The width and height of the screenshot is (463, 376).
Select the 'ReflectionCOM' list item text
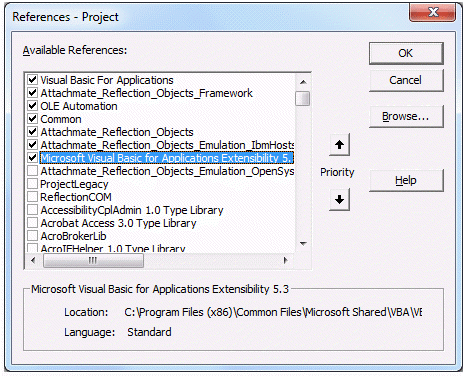[x=76, y=197]
